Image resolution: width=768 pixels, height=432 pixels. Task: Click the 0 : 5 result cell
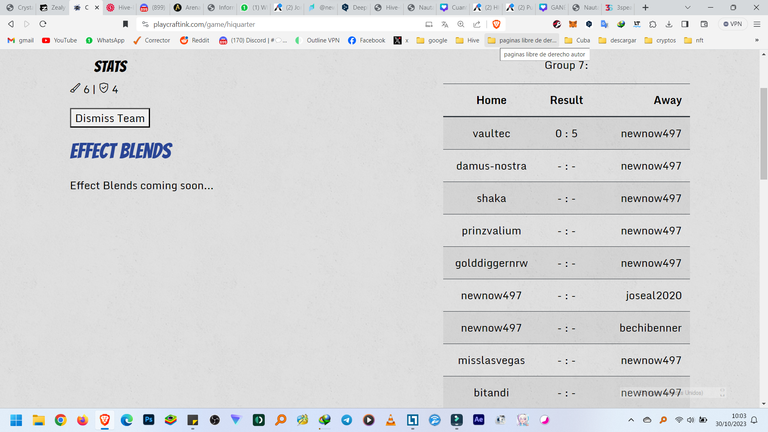(566, 133)
